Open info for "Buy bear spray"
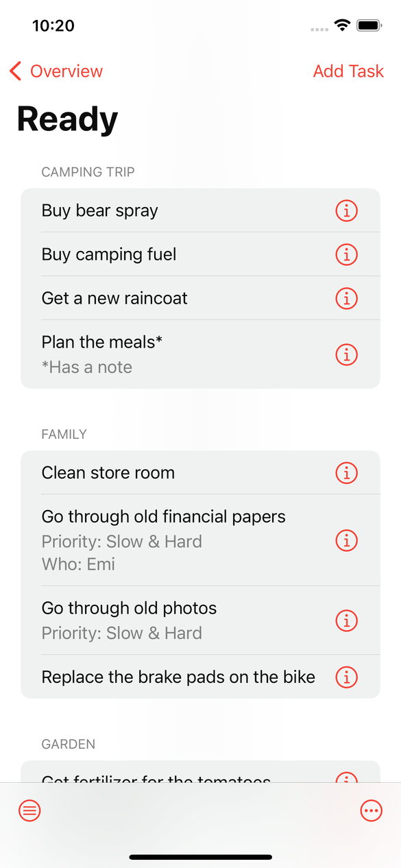 click(x=347, y=210)
